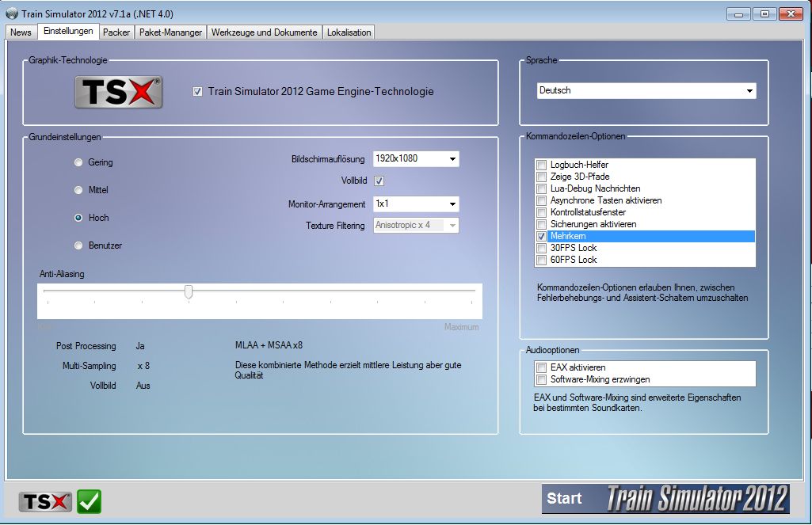812x525 pixels.
Task: Click the MLAA + MSAA x8 text
Action: click(x=269, y=345)
